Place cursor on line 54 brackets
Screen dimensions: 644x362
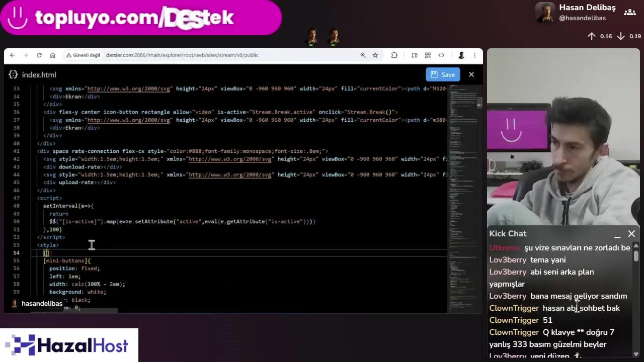(46, 253)
